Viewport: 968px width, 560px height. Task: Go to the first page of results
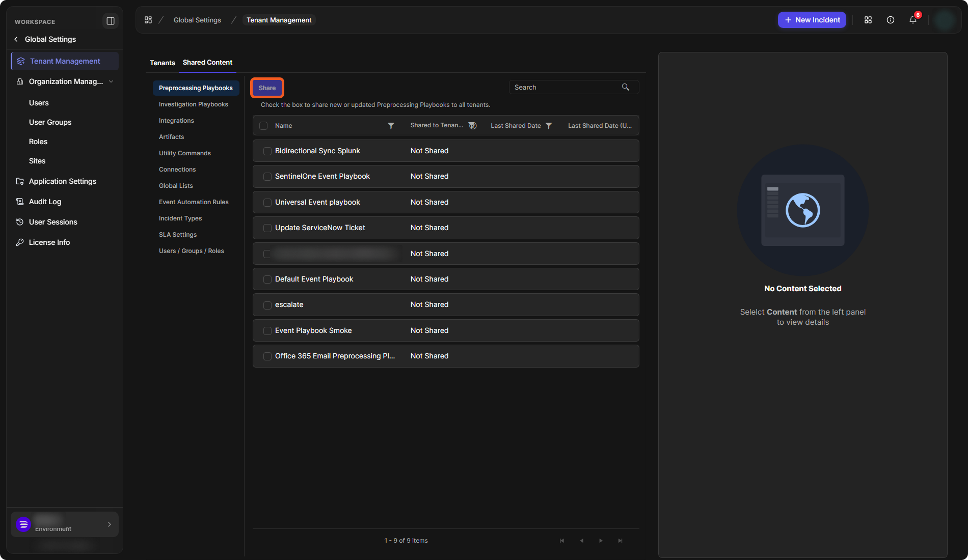pos(562,541)
